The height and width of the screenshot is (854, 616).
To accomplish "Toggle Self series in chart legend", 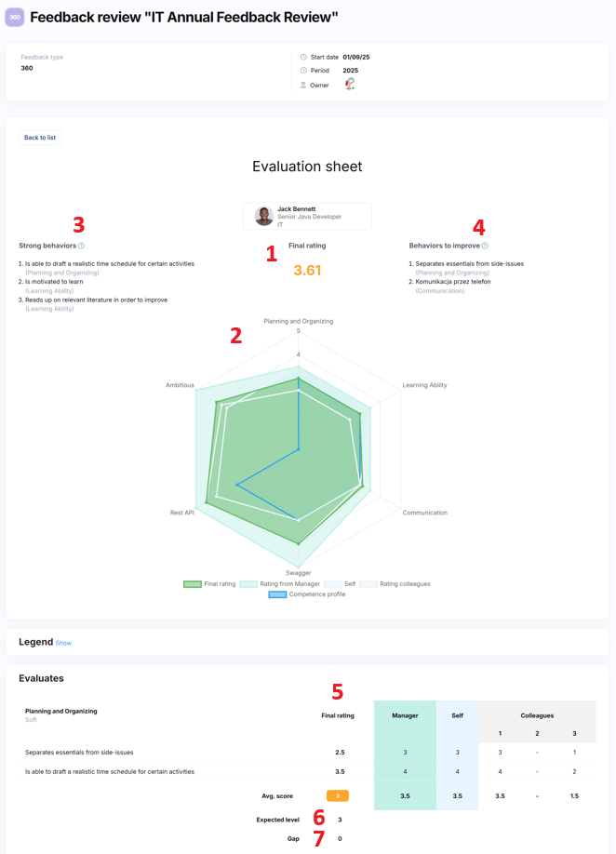I will [x=341, y=584].
